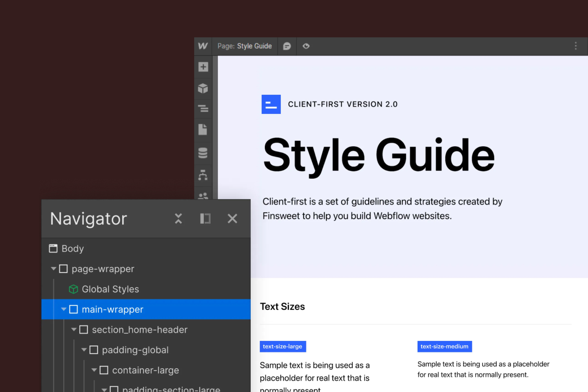The image size is (588, 392).
Task: Click the main-wrapper square element icon
Action: point(73,309)
